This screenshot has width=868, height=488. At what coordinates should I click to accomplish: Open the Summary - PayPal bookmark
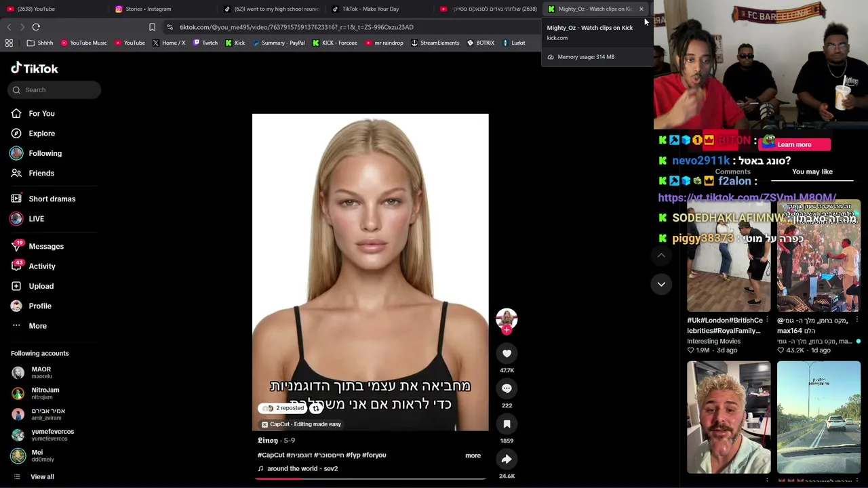coord(278,43)
